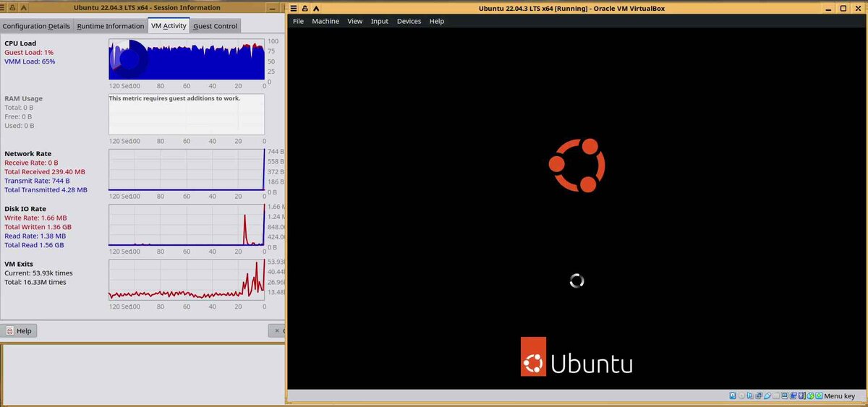Click the 'RAM Usage' heading
This screenshot has height=407, width=868.
[23, 98]
